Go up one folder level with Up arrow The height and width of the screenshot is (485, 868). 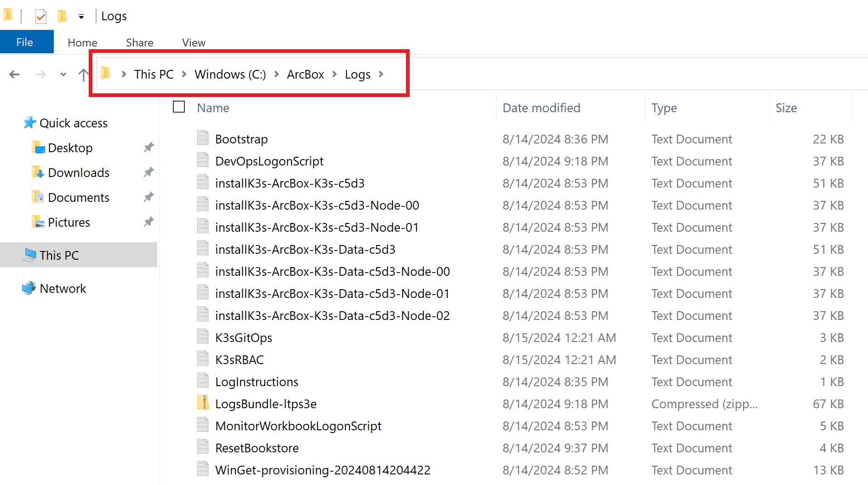(x=83, y=74)
